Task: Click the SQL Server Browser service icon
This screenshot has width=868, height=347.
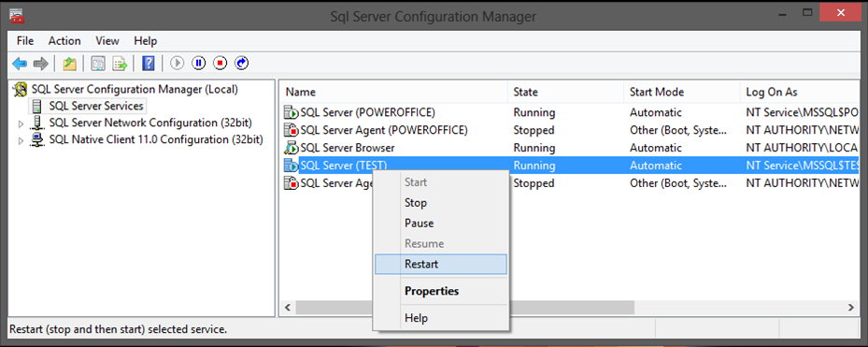Action: tap(292, 149)
